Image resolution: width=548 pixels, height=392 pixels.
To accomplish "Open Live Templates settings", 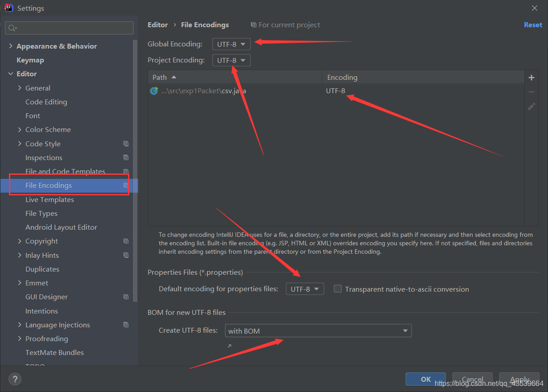I will 49,199.
